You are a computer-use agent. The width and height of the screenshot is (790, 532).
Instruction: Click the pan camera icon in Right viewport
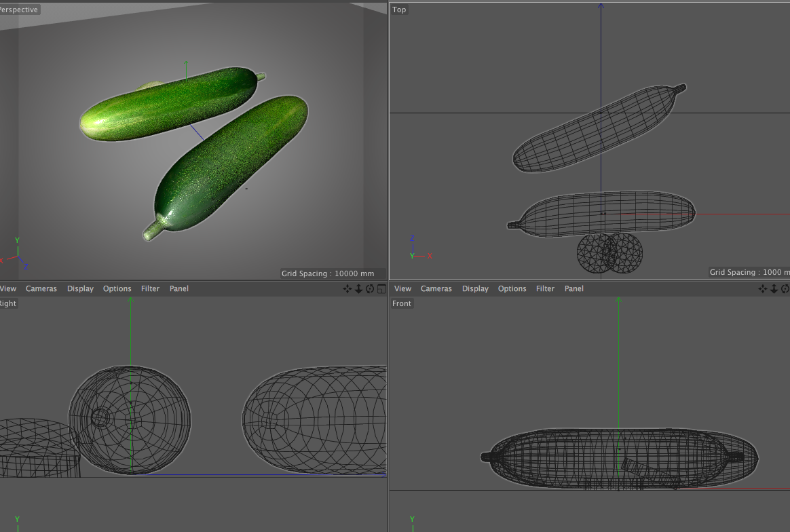tap(347, 289)
